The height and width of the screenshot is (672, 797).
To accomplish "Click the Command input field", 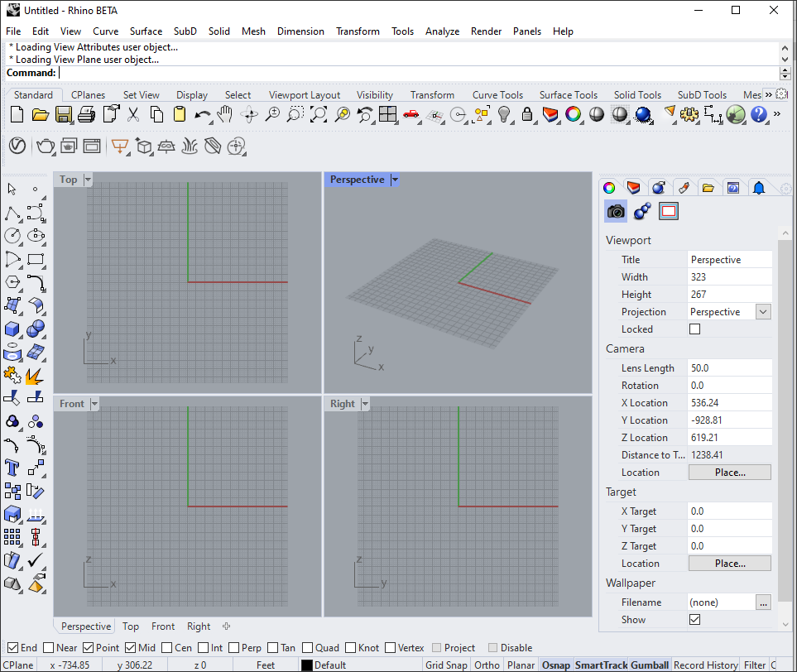I will click(418, 73).
